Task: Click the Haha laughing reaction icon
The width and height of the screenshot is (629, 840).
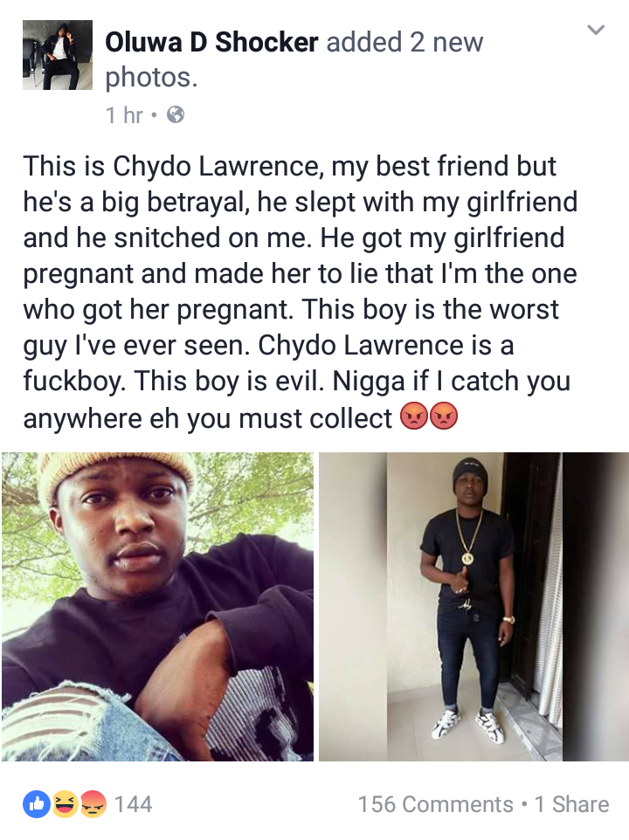Action: point(65,804)
